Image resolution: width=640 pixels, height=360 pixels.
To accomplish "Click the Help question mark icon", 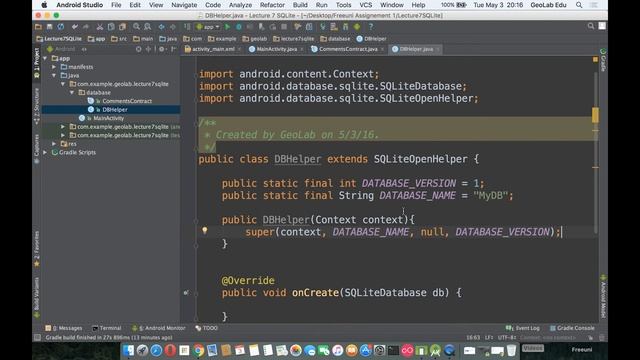I will [x=371, y=27].
